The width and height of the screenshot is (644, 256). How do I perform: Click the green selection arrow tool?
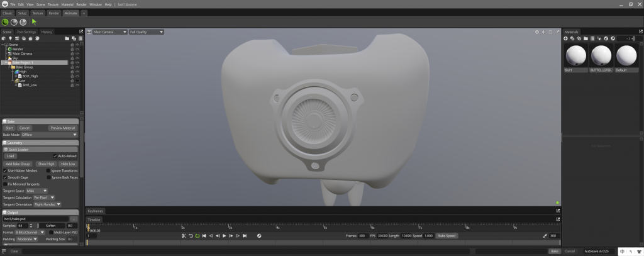pos(34,22)
